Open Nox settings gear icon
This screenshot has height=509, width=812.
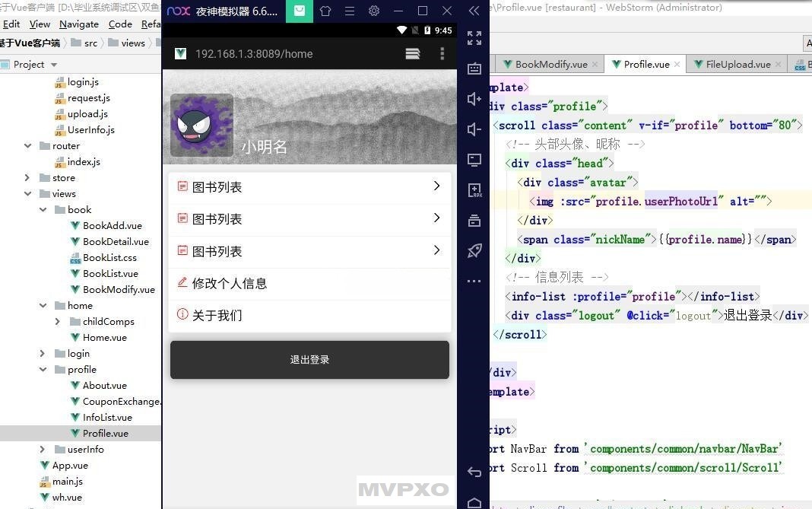click(374, 11)
